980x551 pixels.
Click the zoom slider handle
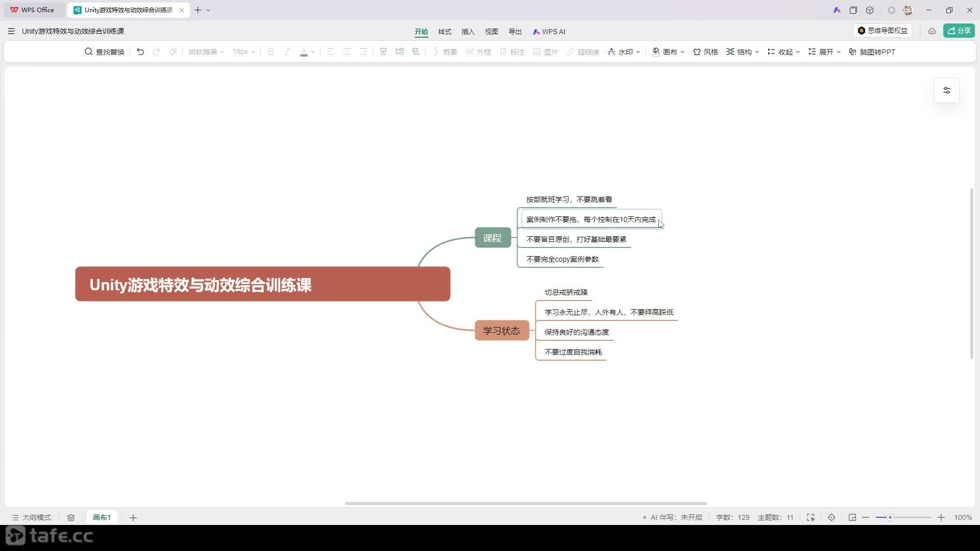point(890,517)
